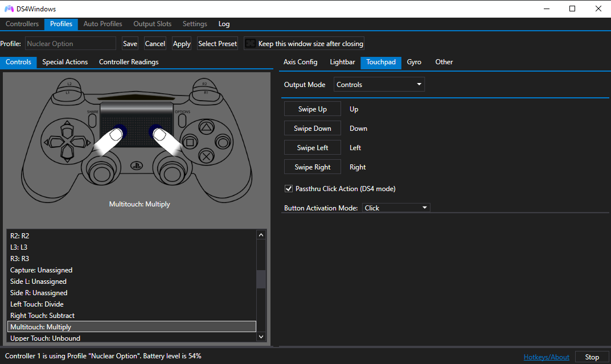Select the Circle face button
Image resolution: width=611 pixels, height=364 pixels.
click(x=223, y=142)
